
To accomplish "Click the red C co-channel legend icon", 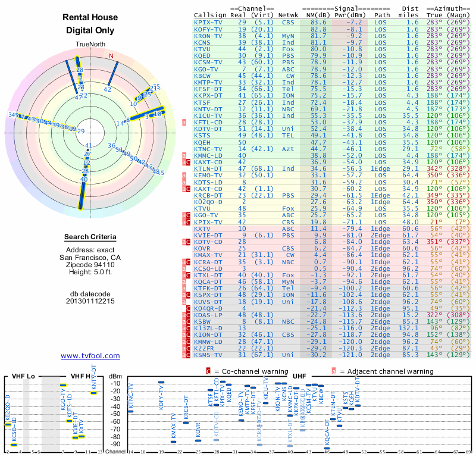I will (208, 371).
